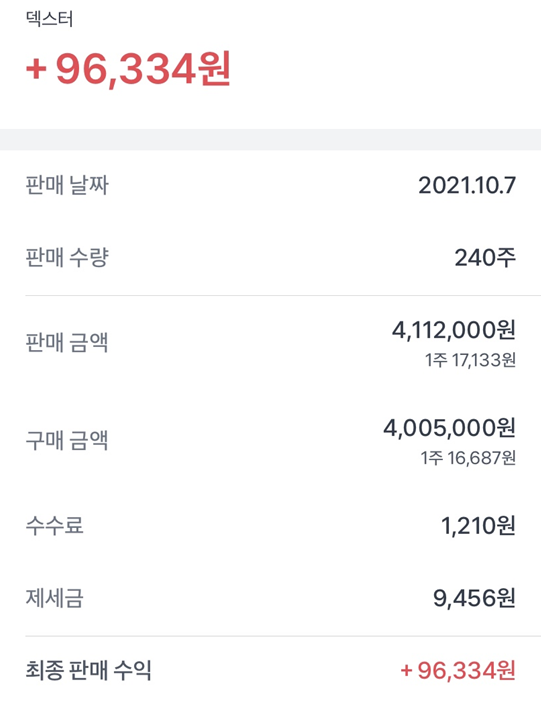Select the 구매 금액 label
541x704 pixels.
click(x=67, y=440)
